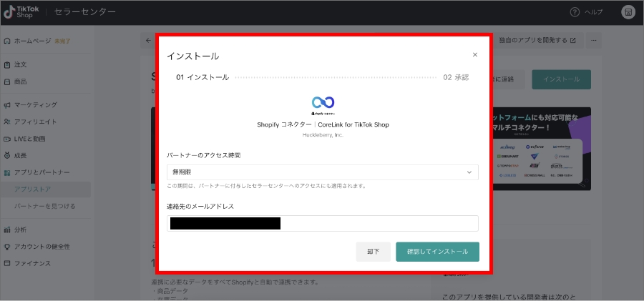Image resolution: width=644 pixels, height=301 pixels.
Task: Click the Huckleberry, Inc. developer name
Action: tap(323, 134)
